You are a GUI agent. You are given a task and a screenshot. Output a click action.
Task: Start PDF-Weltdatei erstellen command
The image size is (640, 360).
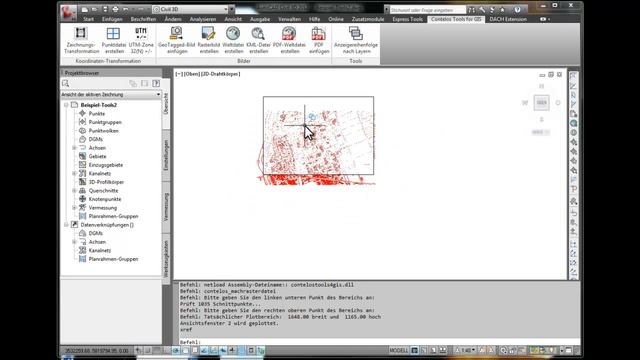(289, 40)
